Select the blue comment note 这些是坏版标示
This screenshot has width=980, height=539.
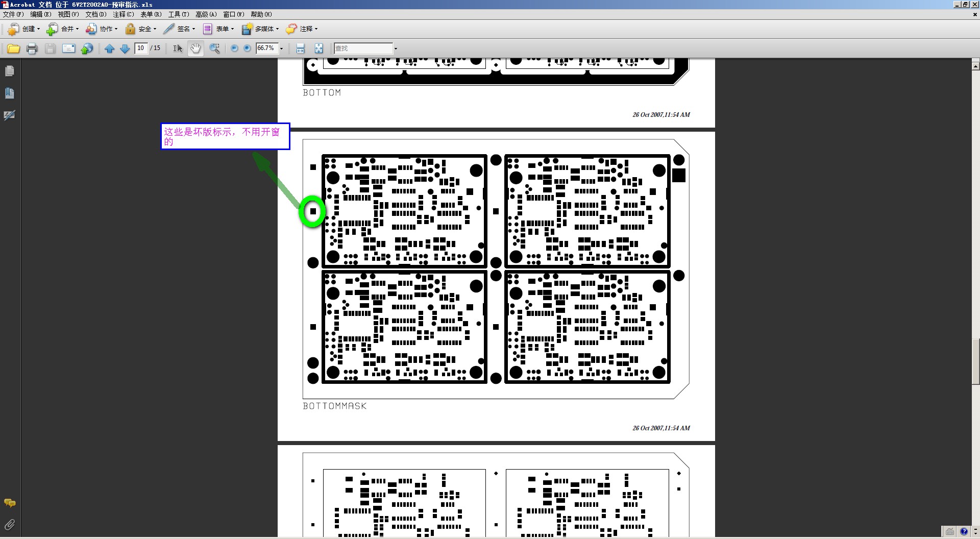[x=225, y=136]
